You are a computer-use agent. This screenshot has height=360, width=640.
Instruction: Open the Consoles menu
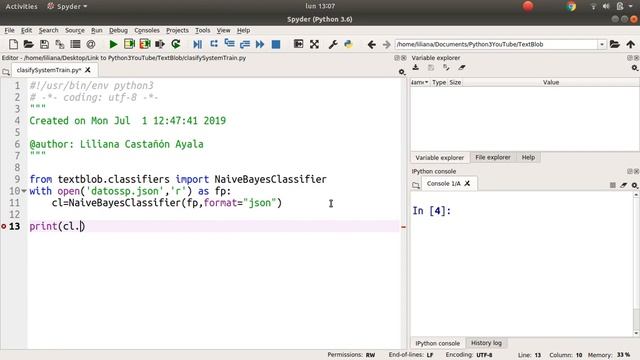coord(147,30)
